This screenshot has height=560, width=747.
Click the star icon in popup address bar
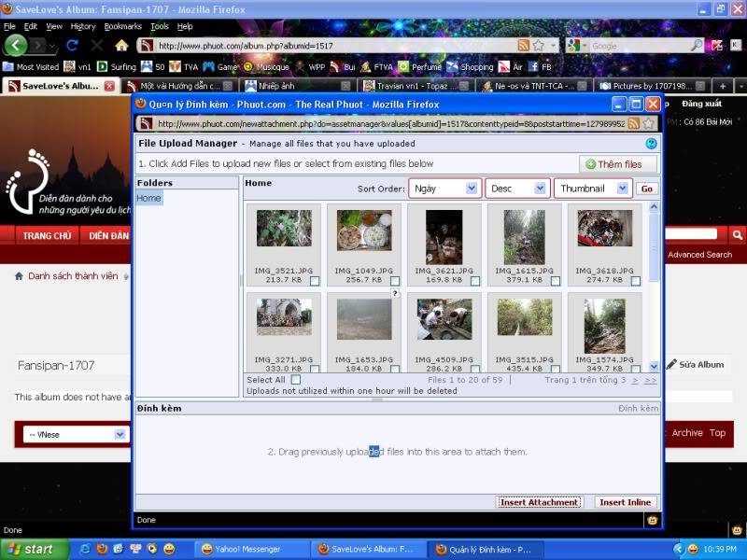[x=648, y=124]
